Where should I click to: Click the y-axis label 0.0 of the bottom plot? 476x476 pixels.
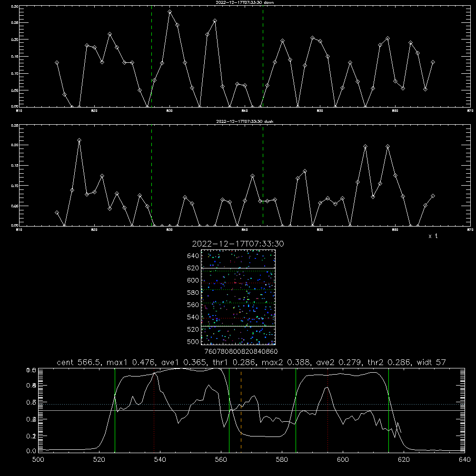point(31,451)
